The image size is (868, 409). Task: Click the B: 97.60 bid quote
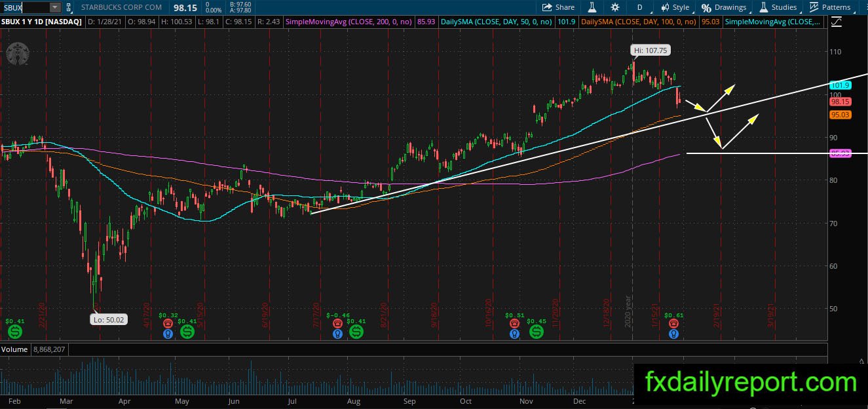coord(242,5)
